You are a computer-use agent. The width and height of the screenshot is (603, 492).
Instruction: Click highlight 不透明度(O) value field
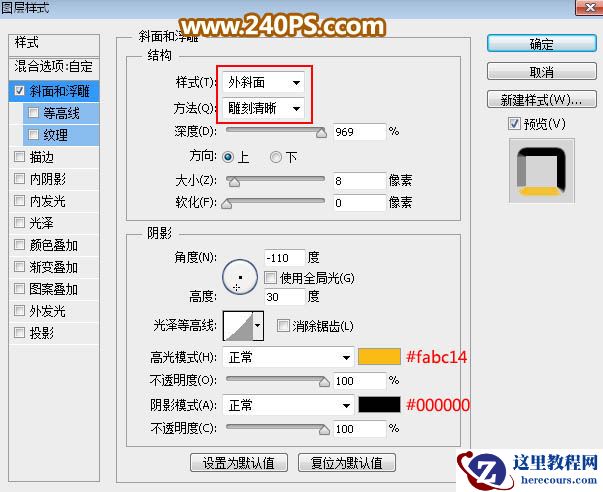[359, 381]
